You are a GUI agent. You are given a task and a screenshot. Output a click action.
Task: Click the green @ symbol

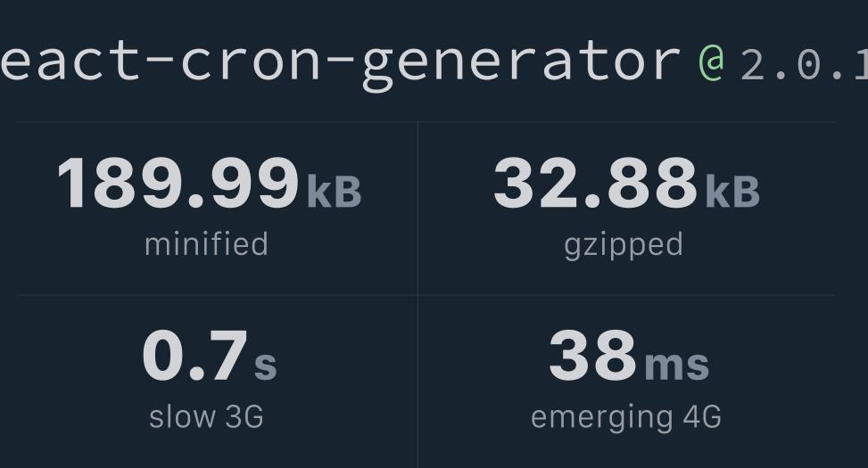coord(711,62)
